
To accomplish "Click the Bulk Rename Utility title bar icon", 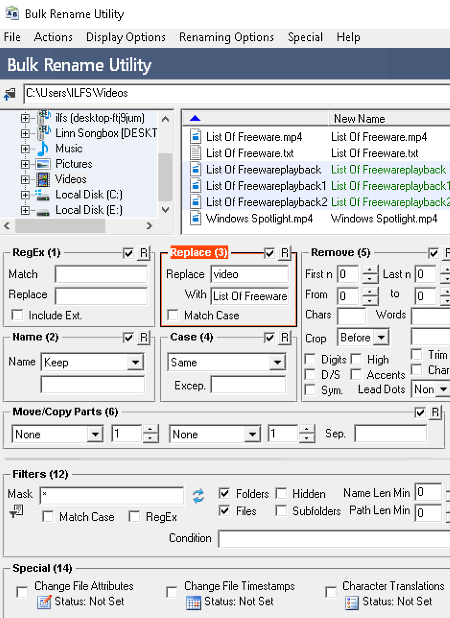I will (12, 13).
